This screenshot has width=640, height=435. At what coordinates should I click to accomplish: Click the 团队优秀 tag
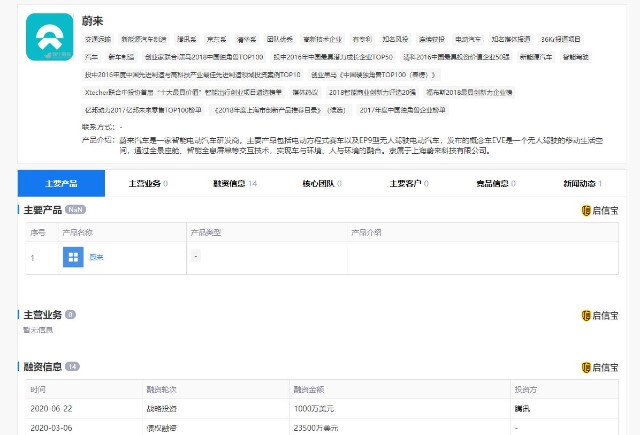(280, 39)
